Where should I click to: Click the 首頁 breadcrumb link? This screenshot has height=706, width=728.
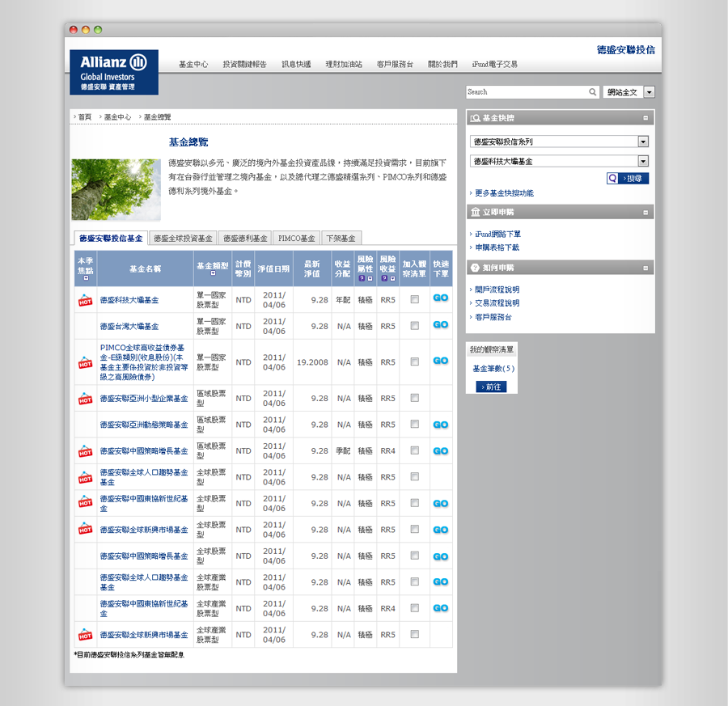click(x=85, y=117)
